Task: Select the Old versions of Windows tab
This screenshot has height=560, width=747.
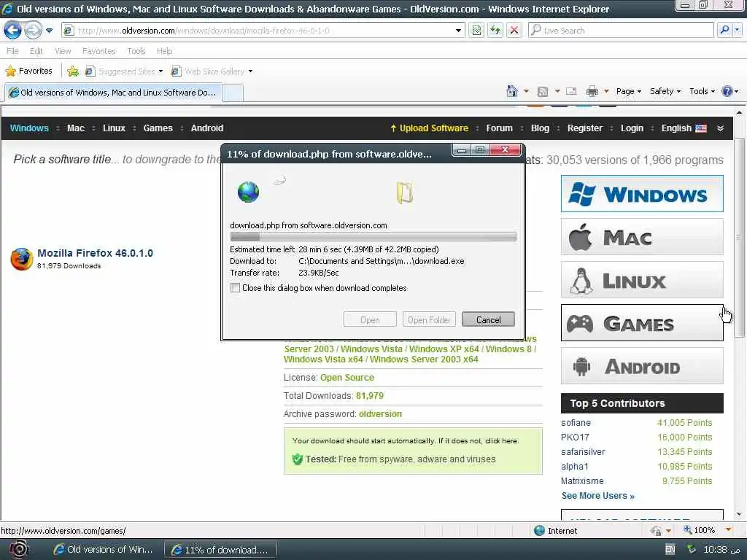Action: (x=113, y=93)
